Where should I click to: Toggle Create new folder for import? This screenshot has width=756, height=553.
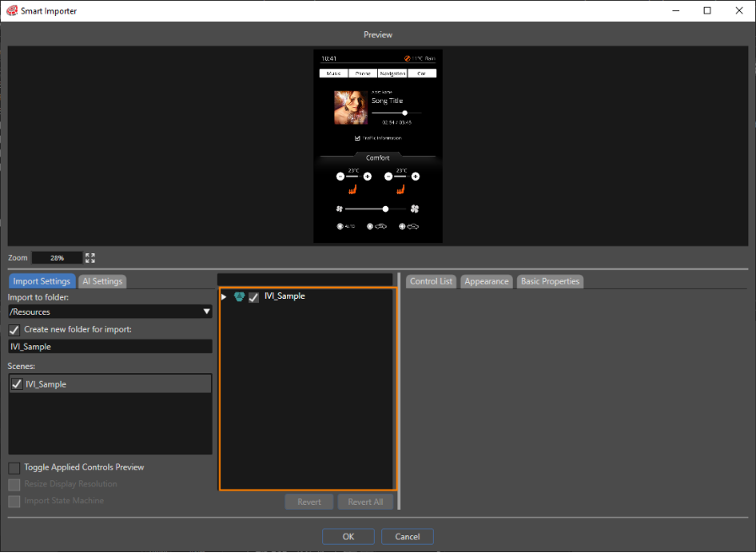click(14, 330)
